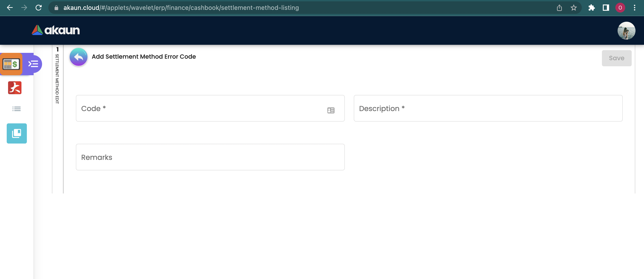This screenshot has width=644, height=279.
Task: Expand the purple sidebar menu toggle
Action: click(33, 64)
